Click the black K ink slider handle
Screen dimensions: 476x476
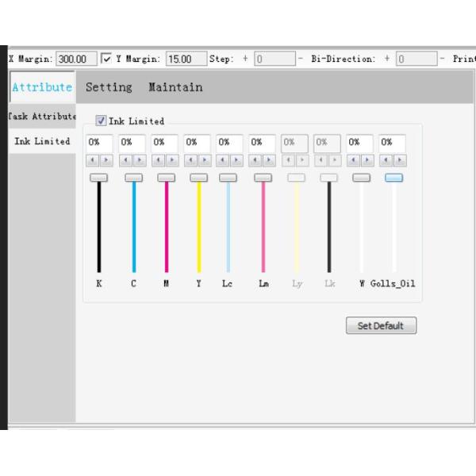point(99,178)
